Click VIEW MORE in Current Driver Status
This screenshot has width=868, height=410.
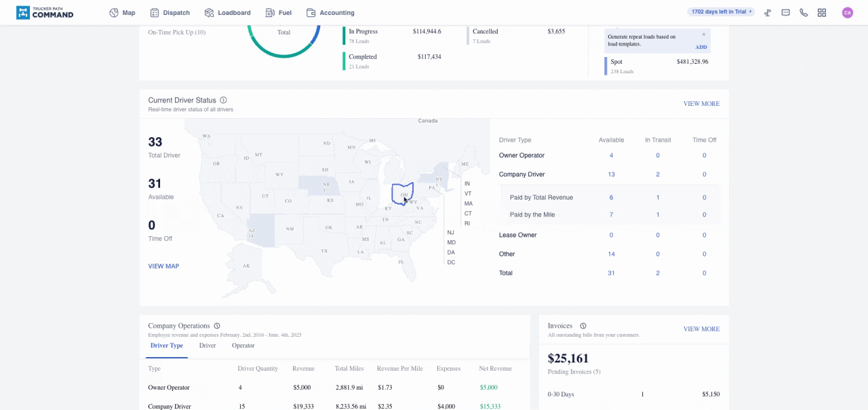tap(701, 104)
